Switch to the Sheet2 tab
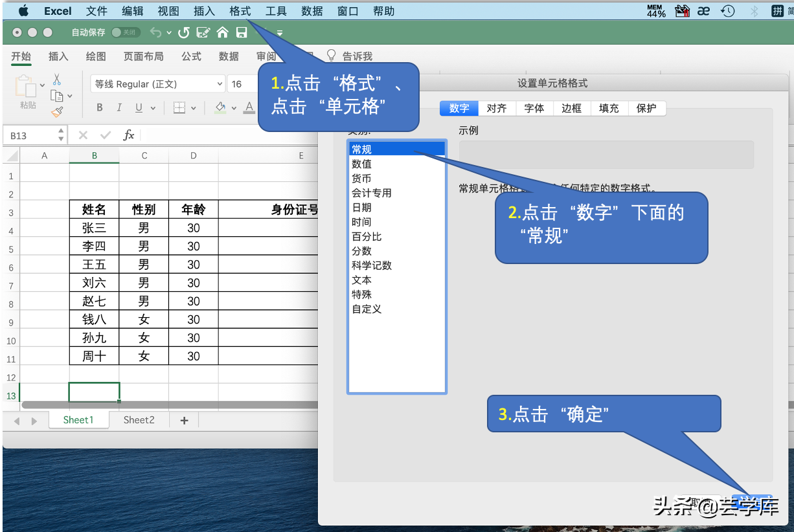The width and height of the screenshot is (794, 532). (139, 420)
